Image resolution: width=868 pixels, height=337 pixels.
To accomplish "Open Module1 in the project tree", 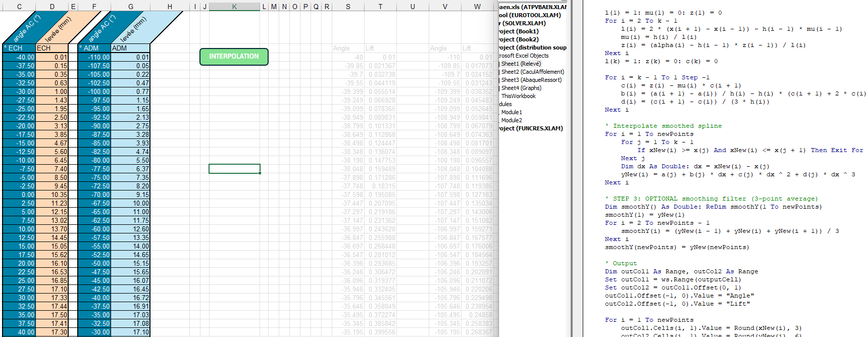I will [x=512, y=112].
